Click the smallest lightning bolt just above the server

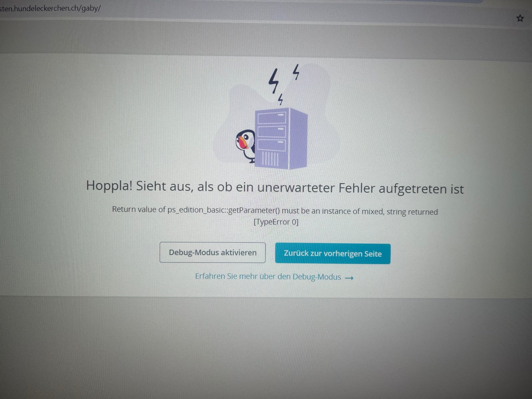point(280,99)
